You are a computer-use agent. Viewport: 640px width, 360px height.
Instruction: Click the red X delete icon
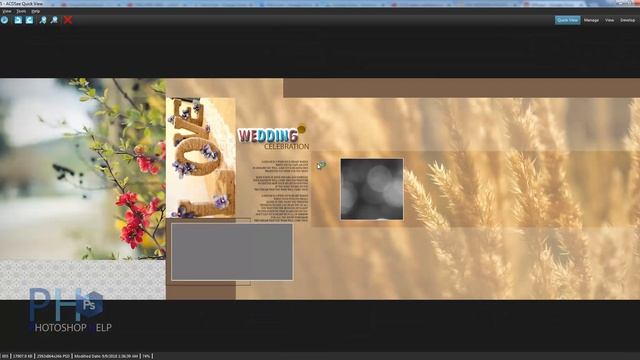pyautogui.click(x=68, y=20)
